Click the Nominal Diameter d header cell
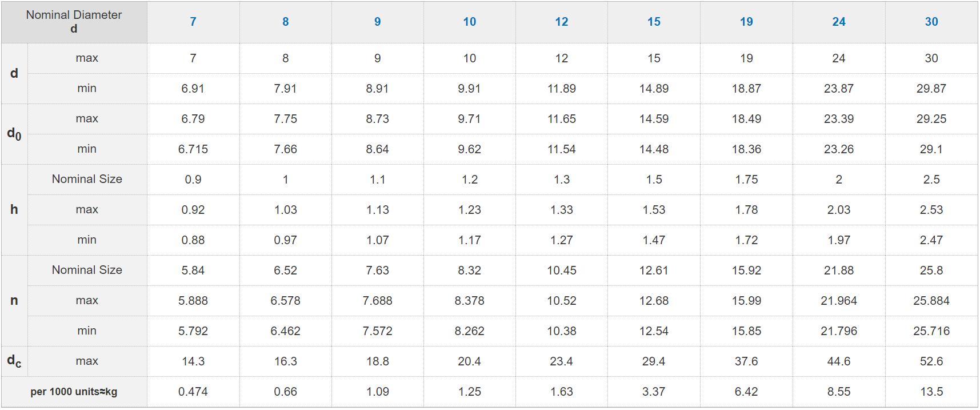The width and height of the screenshot is (980, 410). click(x=74, y=22)
